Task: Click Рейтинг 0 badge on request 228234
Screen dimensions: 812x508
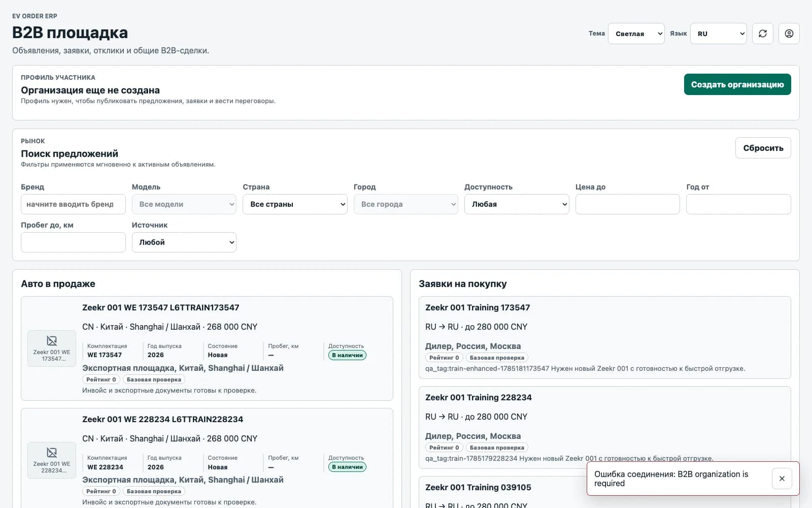Action: [444, 448]
